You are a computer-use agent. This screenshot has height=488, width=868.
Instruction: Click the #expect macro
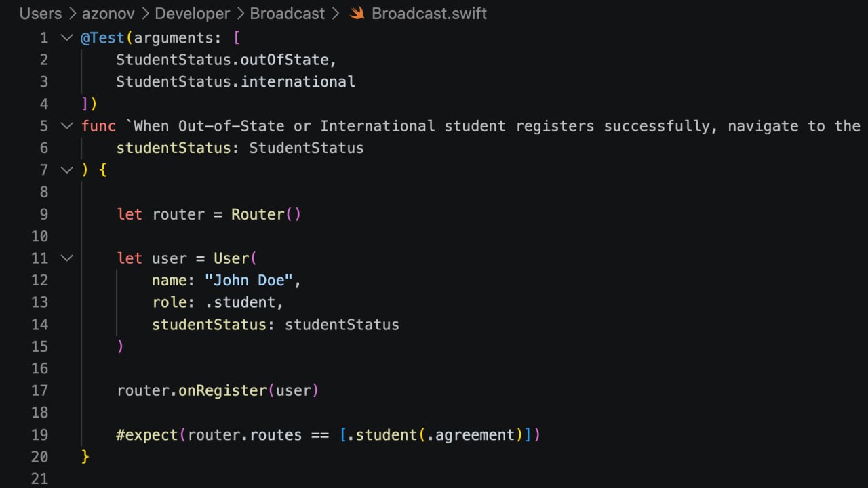tap(147, 434)
